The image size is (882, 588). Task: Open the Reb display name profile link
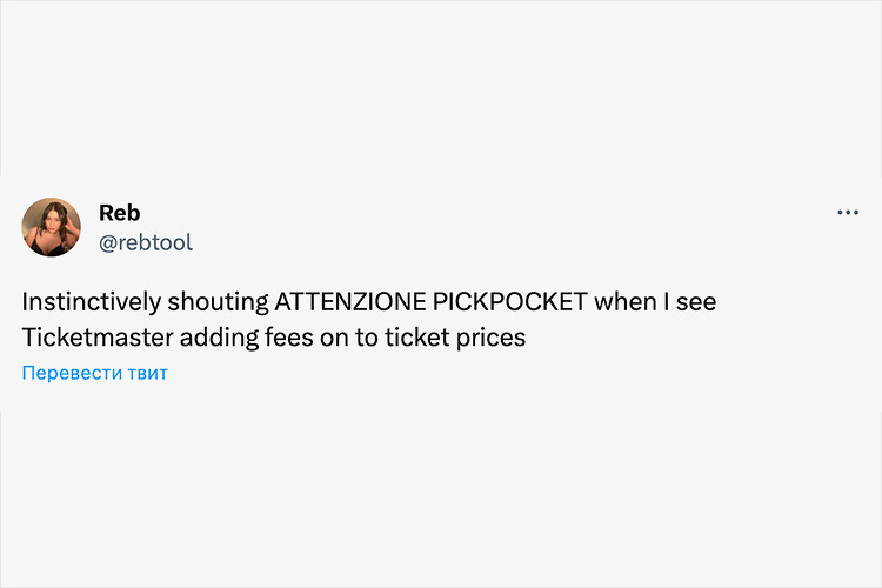click(x=119, y=213)
